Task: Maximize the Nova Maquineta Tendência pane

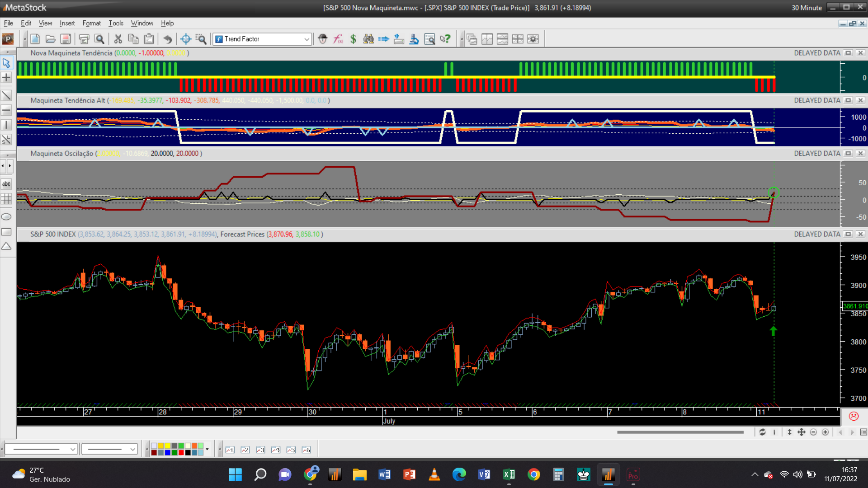Action: click(848, 53)
